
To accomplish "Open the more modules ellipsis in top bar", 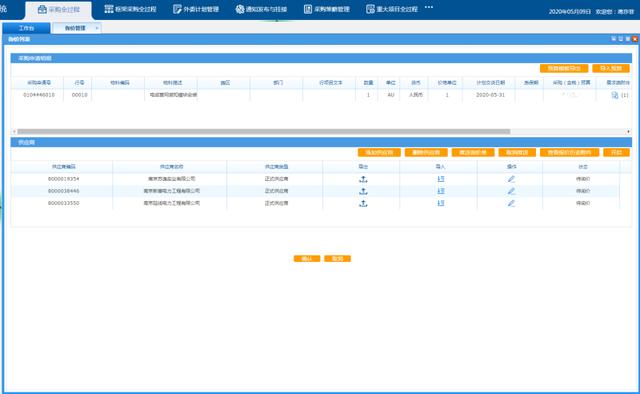I will [x=429, y=7].
